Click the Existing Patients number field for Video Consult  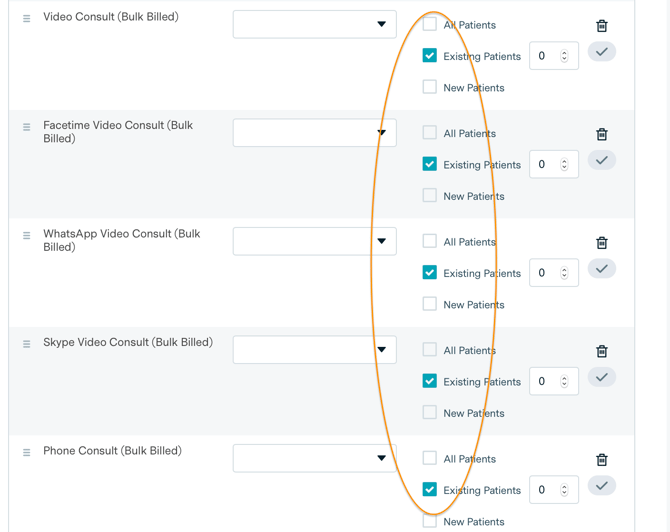(x=546, y=56)
